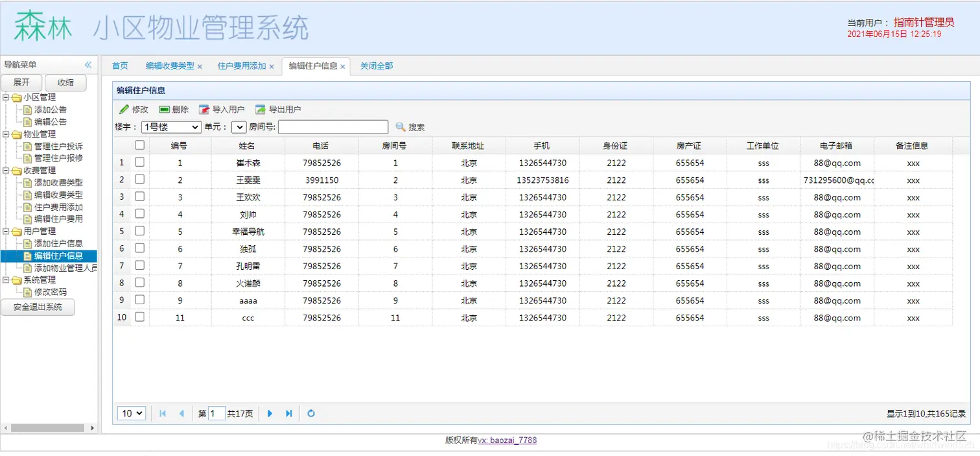Collapse the 收费管理 tree node

coord(6,171)
